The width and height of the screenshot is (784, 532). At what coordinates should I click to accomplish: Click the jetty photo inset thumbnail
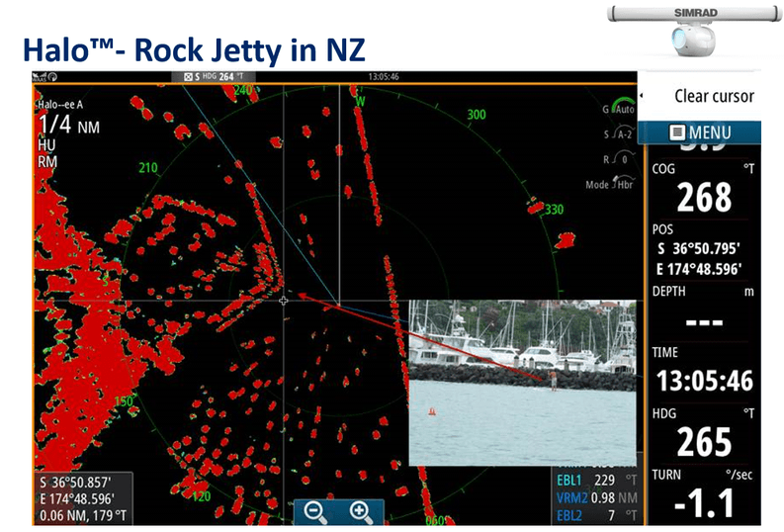click(x=522, y=383)
